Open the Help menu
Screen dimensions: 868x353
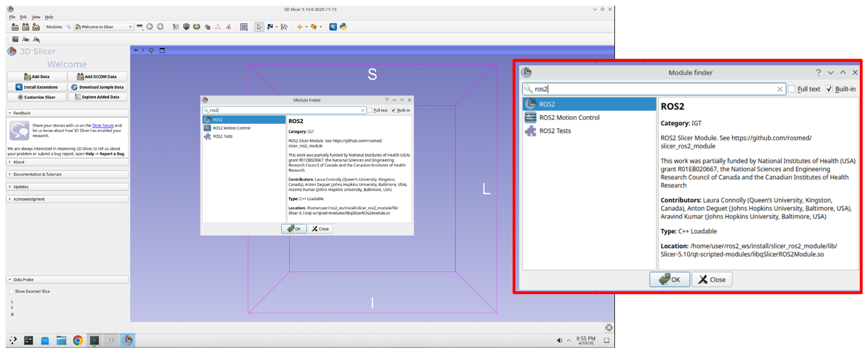(49, 17)
